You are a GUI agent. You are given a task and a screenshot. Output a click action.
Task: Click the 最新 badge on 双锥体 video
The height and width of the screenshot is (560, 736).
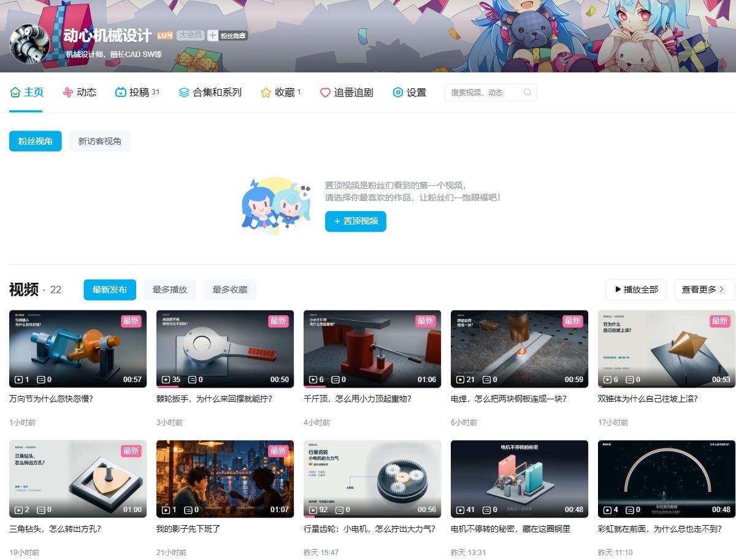(720, 321)
